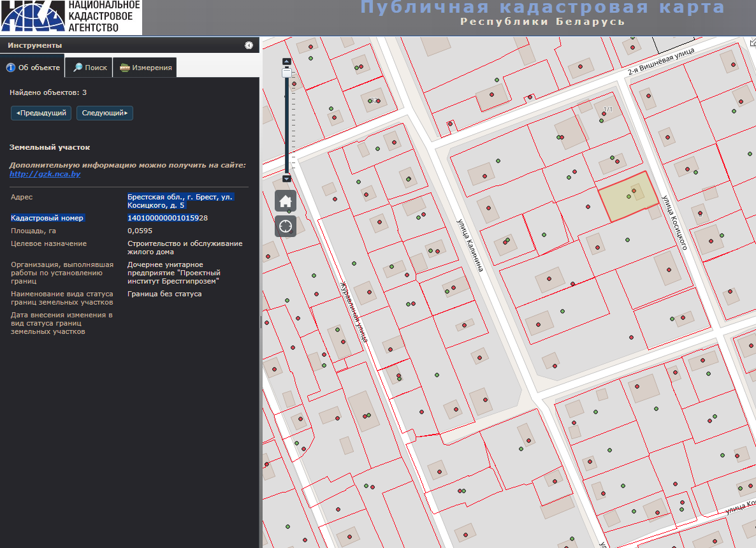Click the magnifier icon on Поиск tab
This screenshot has height=548, width=756.
pos(78,68)
